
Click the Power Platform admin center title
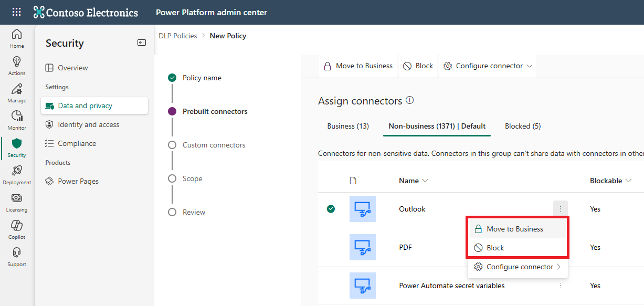[212, 12]
